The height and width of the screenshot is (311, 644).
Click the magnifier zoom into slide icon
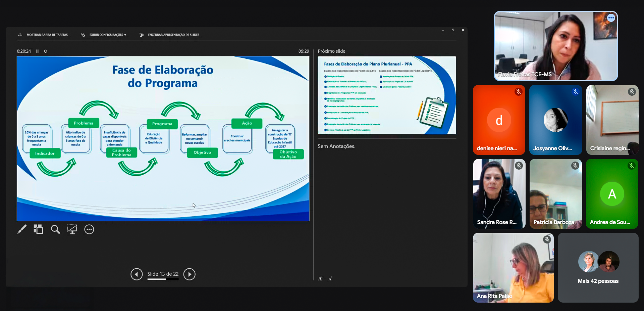[x=55, y=229]
